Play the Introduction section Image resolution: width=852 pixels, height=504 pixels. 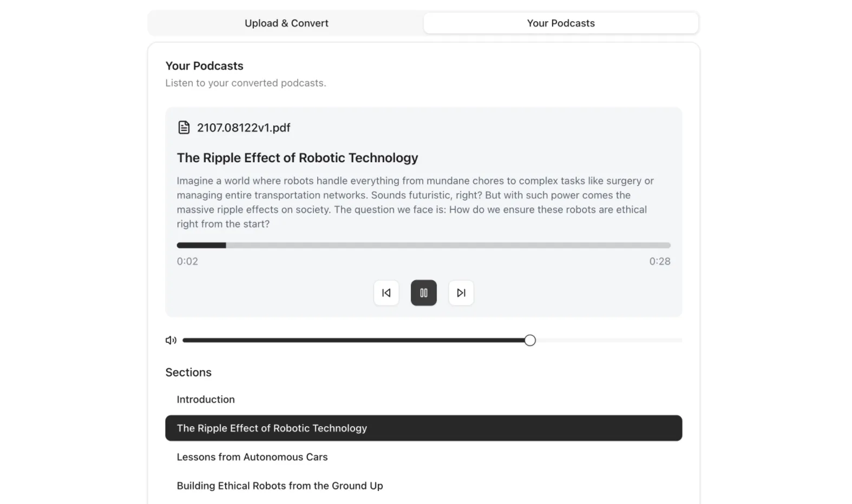click(x=206, y=400)
